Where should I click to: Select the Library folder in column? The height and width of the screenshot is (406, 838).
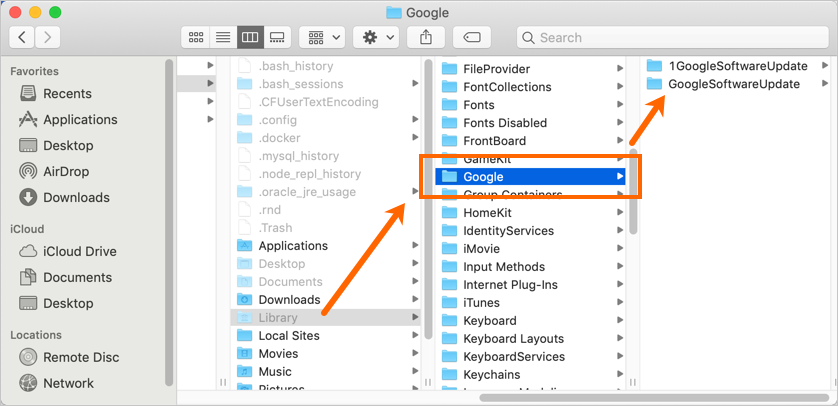point(277,318)
